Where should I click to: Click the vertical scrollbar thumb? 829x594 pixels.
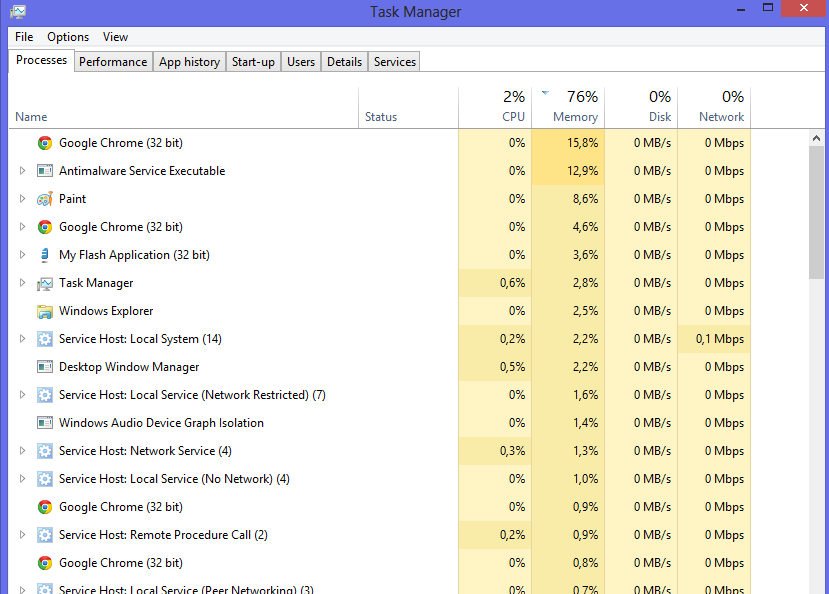tap(816, 213)
